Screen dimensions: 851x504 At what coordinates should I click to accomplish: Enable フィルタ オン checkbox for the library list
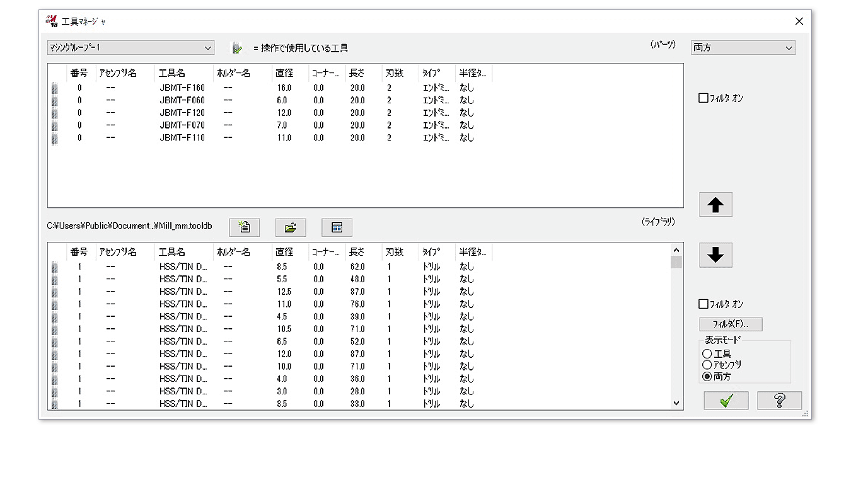pyautogui.click(x=703, y=304)
